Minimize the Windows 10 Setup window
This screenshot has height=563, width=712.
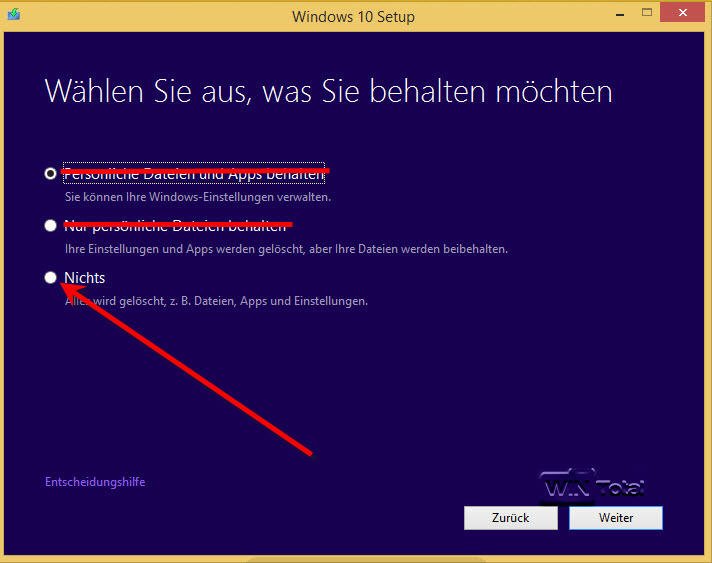click(x=620, y=15)
